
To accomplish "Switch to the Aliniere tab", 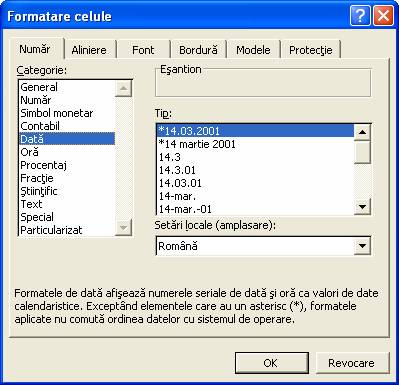I will pos(89,50).
